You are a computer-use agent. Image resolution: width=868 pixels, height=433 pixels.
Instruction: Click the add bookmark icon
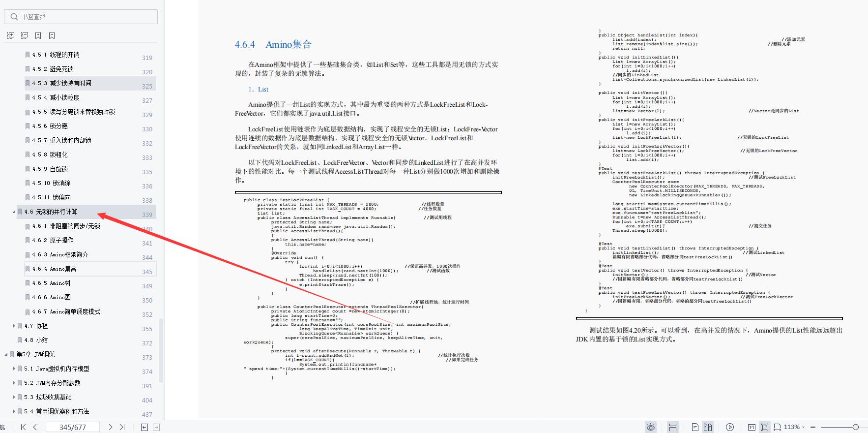click(38, 35)
